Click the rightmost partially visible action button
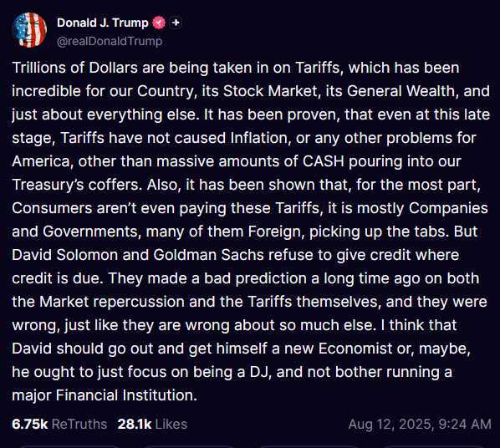Screen dimensions: 500x448 (x=433, y=446)
